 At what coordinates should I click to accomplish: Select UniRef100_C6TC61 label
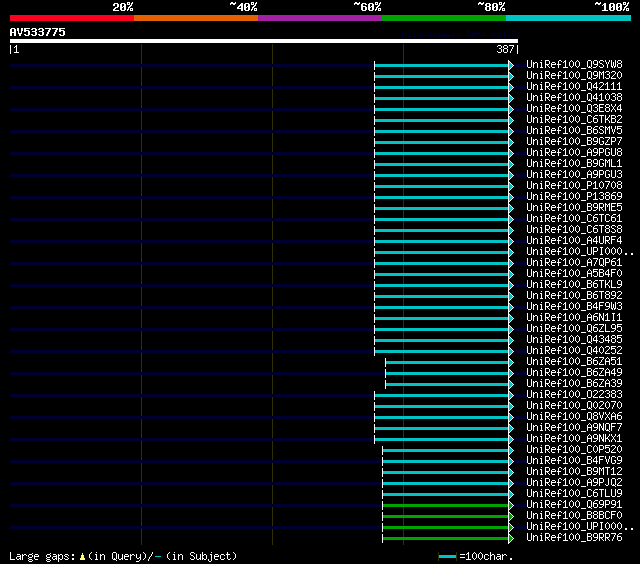pos(574,219)
